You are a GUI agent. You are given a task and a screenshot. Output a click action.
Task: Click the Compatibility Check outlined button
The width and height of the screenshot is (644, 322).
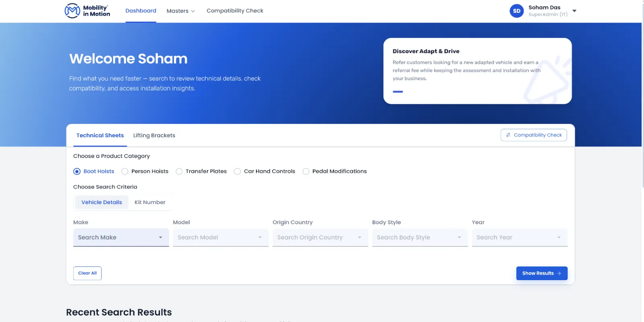pyautogui.click(x=534, y=135)
